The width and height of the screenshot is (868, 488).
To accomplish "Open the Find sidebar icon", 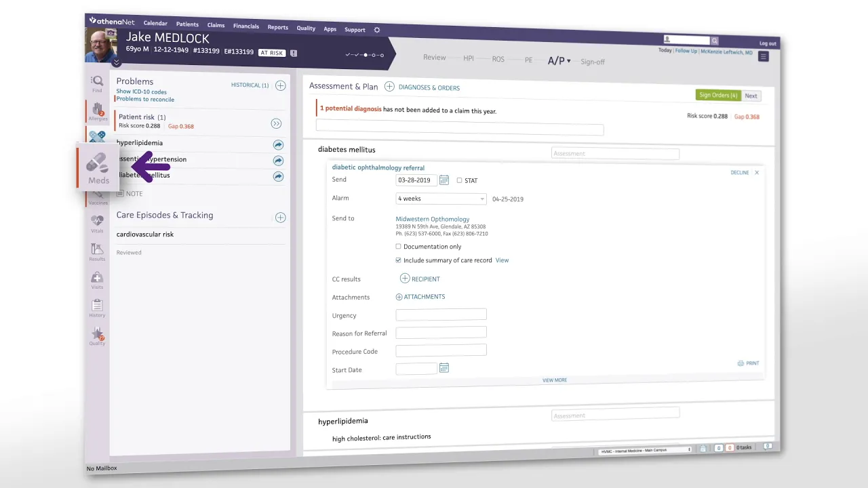I will pyautogui.click(x=97, y=84).
